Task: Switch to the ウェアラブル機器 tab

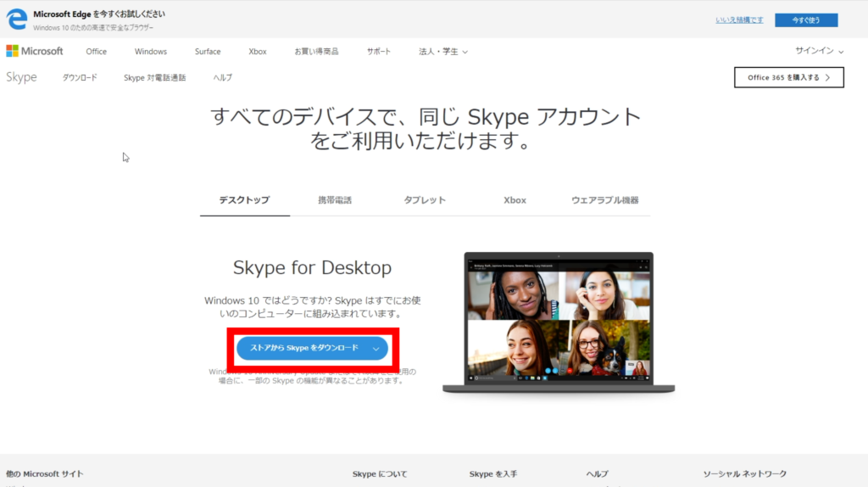Action: (x=605, y=200)
